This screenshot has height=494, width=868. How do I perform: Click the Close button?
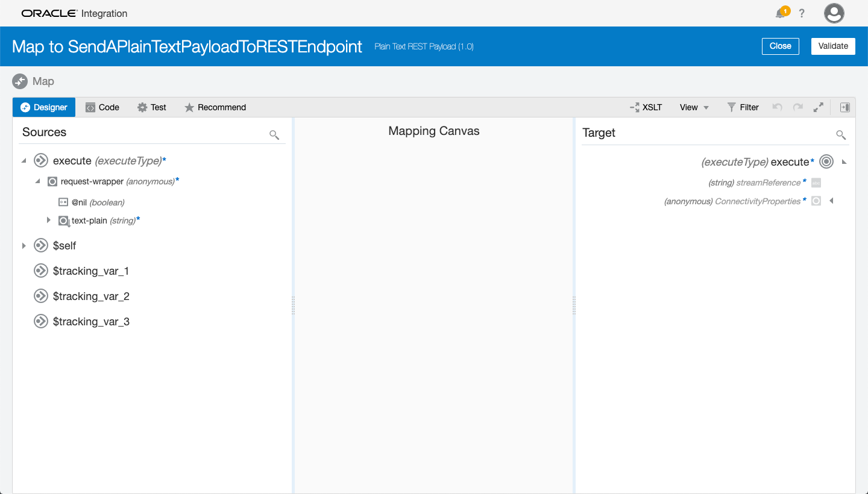pos(781,46)
